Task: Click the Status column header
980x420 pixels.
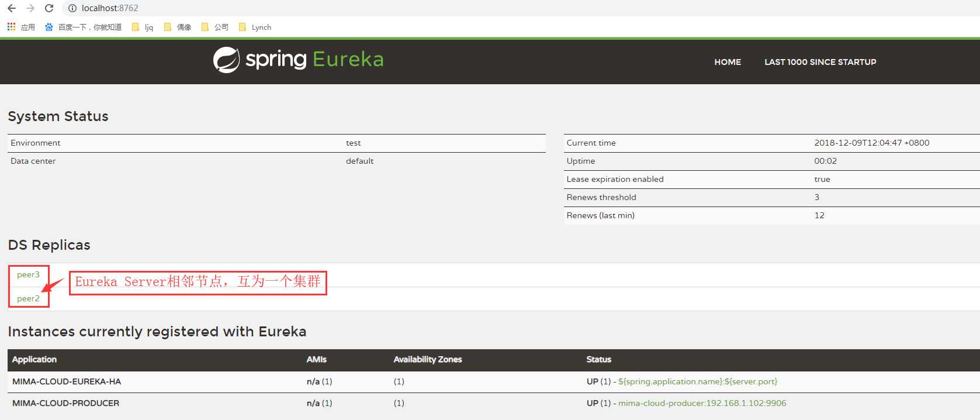Action: [599, 359]
